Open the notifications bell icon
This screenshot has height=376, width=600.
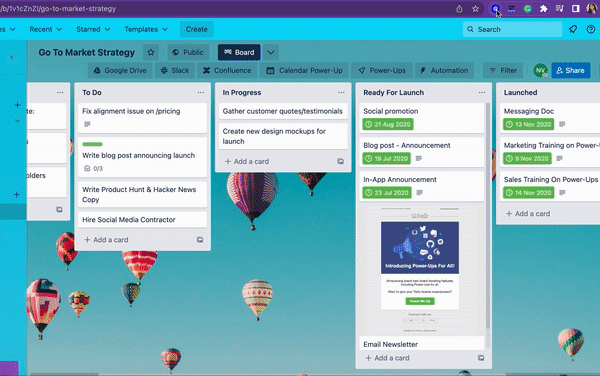point(573,29)
